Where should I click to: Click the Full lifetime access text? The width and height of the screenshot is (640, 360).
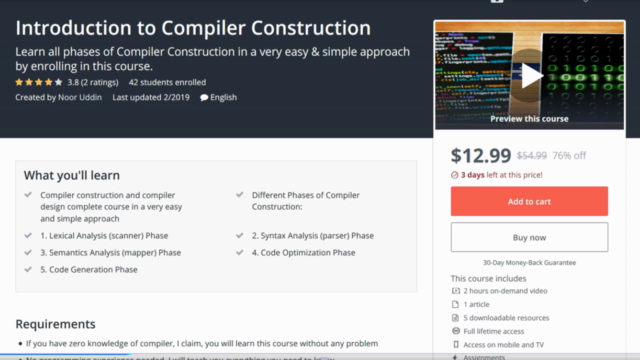493,331
